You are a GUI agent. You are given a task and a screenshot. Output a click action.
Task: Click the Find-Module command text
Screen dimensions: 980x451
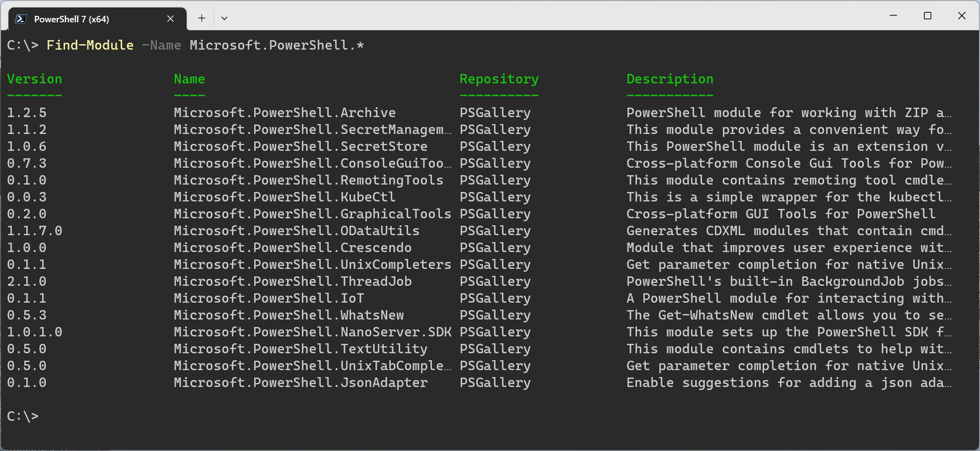pos(90,45)
